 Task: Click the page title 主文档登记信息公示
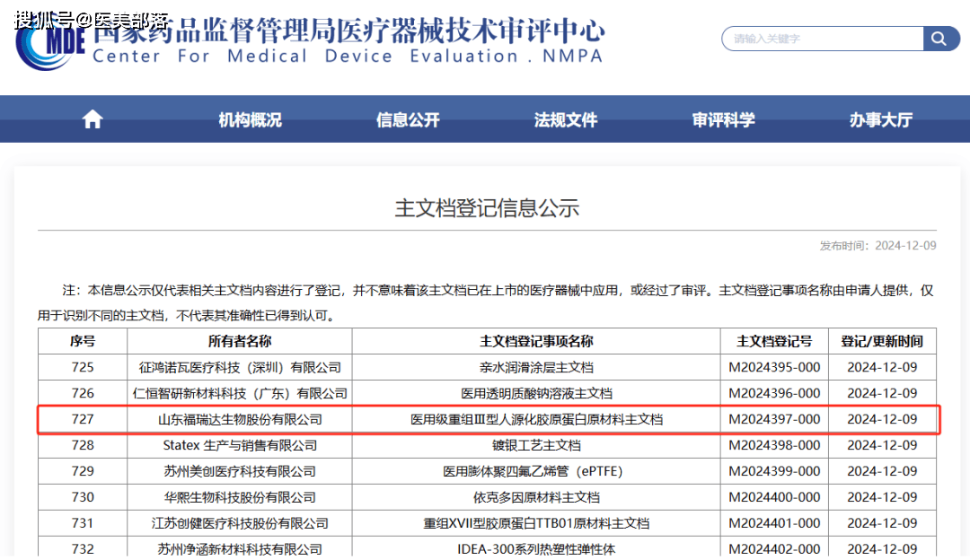click(x=487, y=207)
